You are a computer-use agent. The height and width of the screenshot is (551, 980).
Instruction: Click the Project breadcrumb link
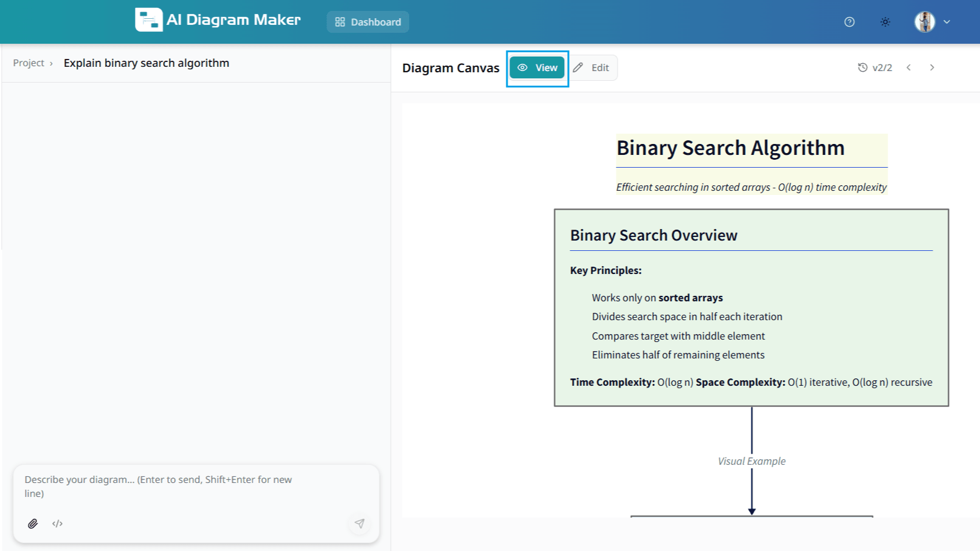(29, 63)
